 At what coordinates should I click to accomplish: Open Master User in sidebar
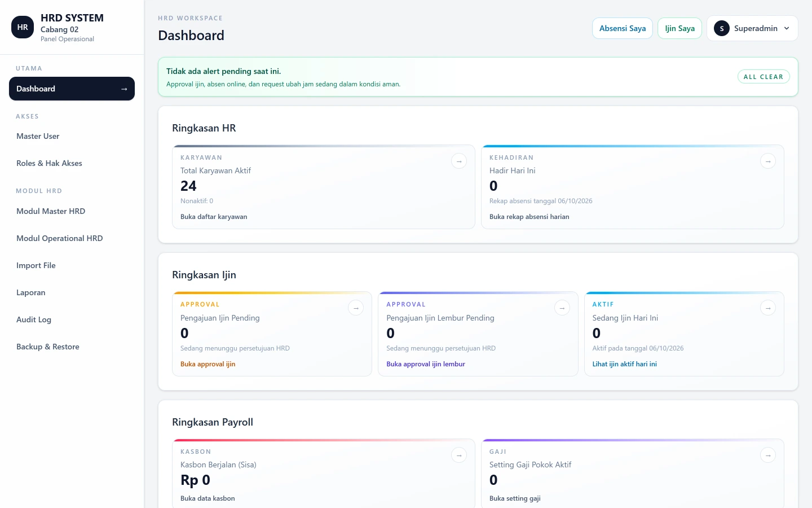[72, 136]
